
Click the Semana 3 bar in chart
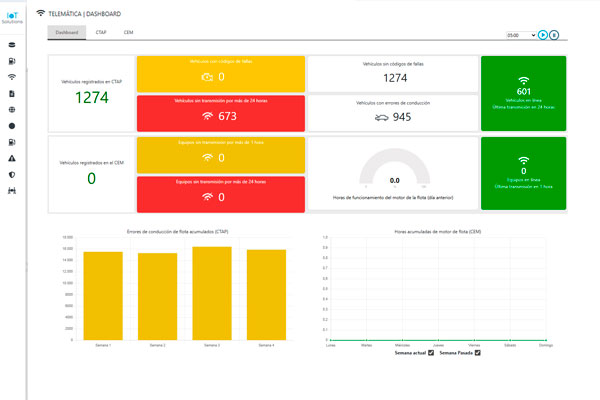(211, 292)
